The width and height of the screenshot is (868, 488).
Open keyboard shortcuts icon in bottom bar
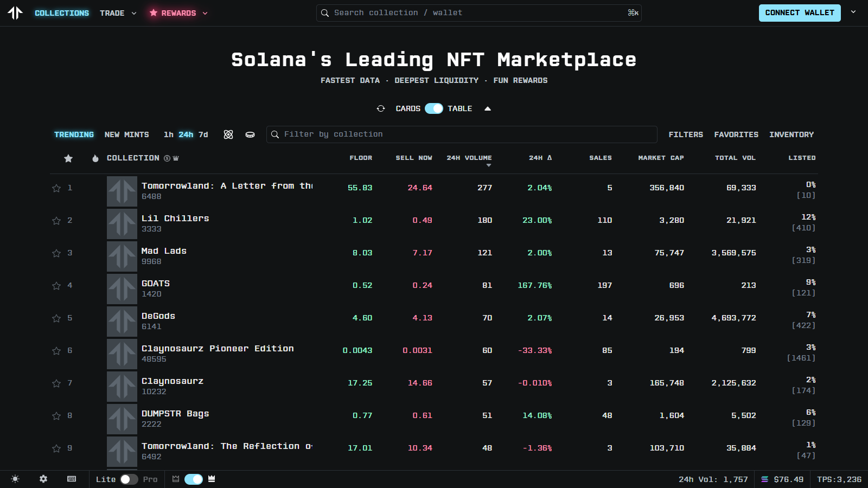coord(72,479)
